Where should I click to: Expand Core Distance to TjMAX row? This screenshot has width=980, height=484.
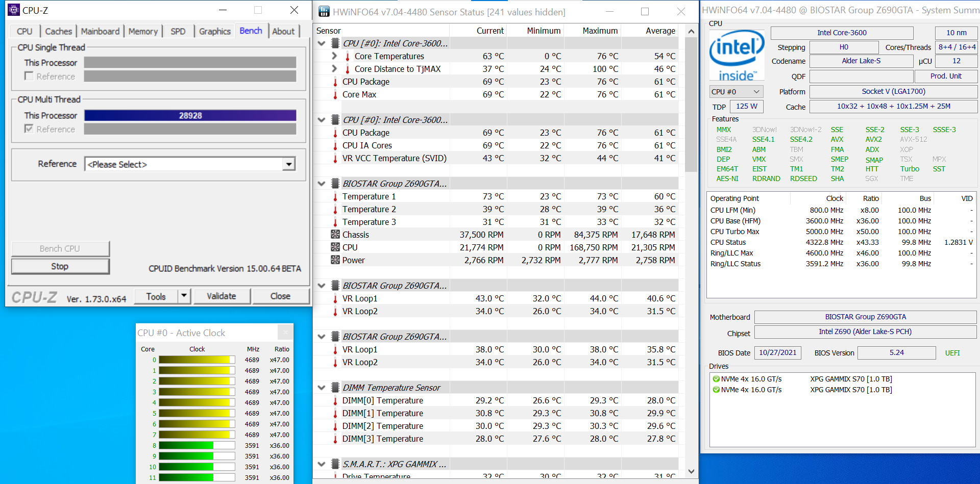point(334,69)
